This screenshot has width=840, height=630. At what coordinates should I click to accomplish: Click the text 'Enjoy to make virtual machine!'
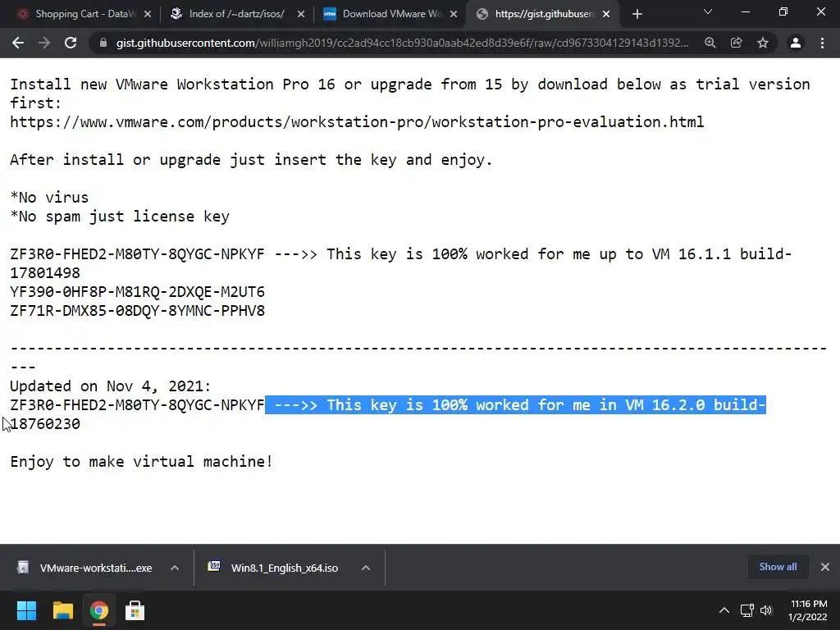pos(141,462)
